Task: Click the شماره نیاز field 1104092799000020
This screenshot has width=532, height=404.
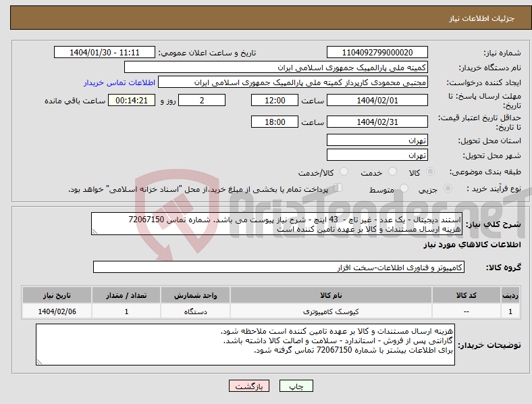Action: [377, 53]
